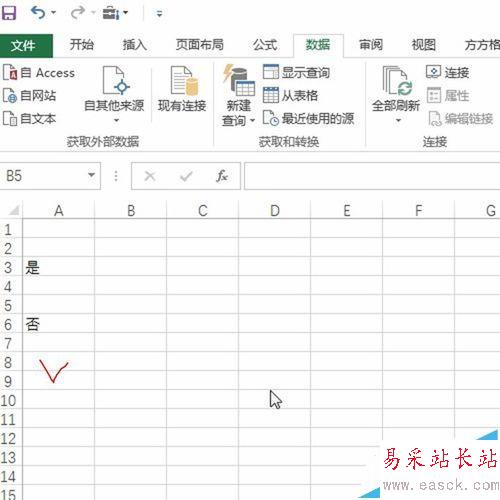Click the briefcase toolbox icon
This screenshot has height=500, width=500.
click(x=110, y=13)
